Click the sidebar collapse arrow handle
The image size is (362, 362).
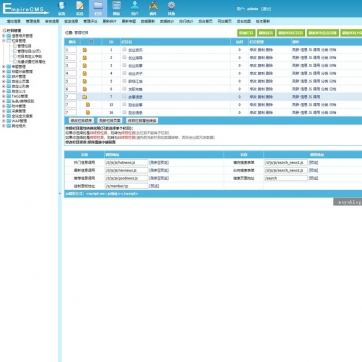point(60,193)
